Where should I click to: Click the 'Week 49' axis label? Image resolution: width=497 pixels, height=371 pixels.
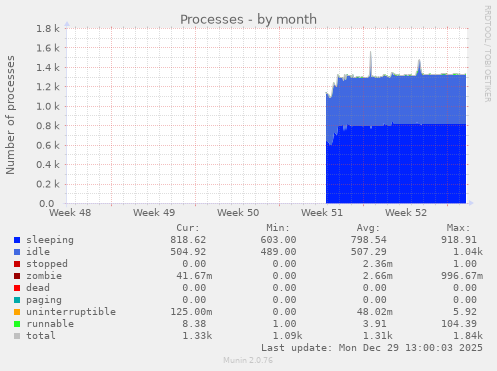tap(154, 213)
